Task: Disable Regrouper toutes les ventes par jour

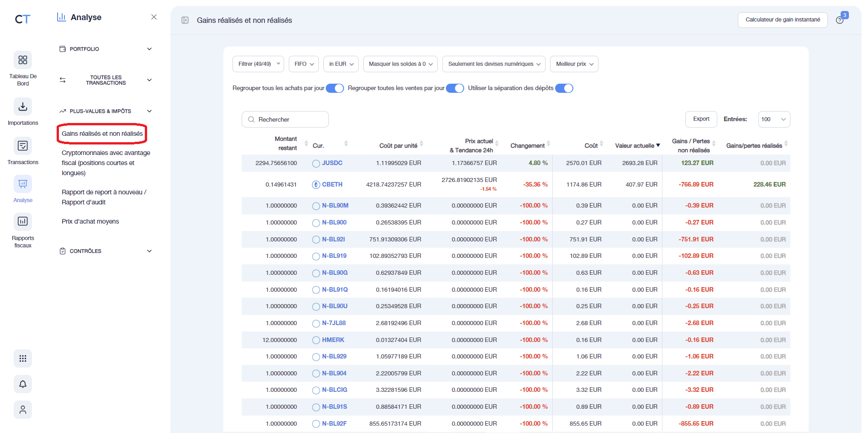Action: [x=455, y=88]
